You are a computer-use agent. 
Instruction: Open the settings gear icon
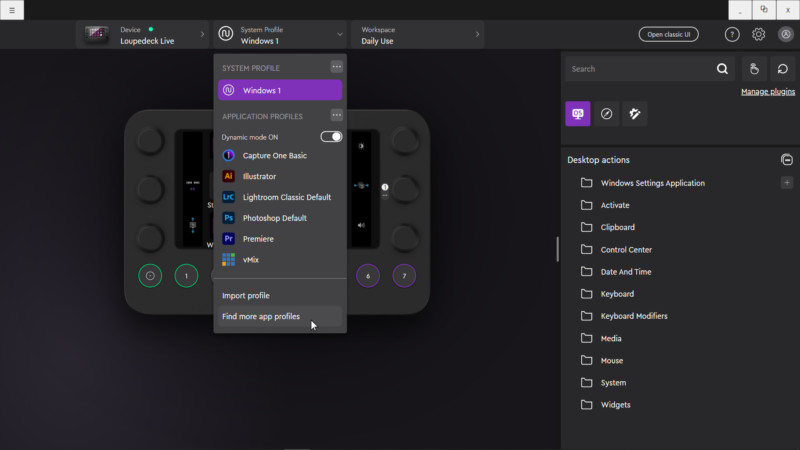(x=758, y=34)
